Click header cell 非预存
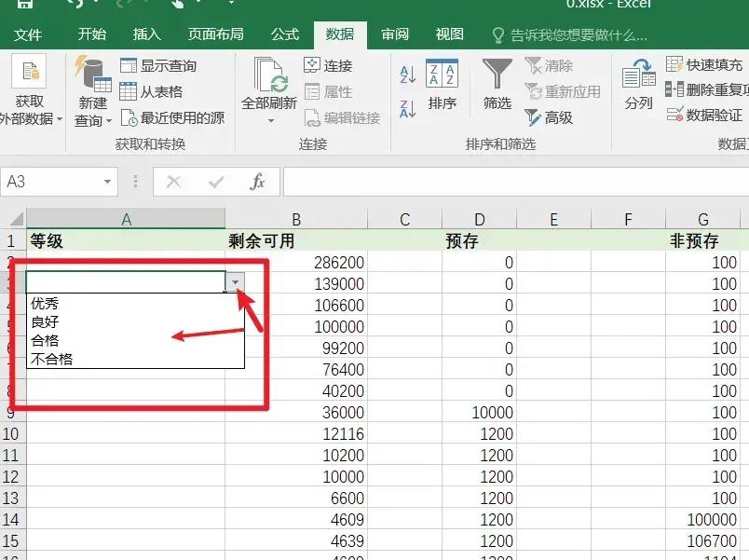 point(702,240)
